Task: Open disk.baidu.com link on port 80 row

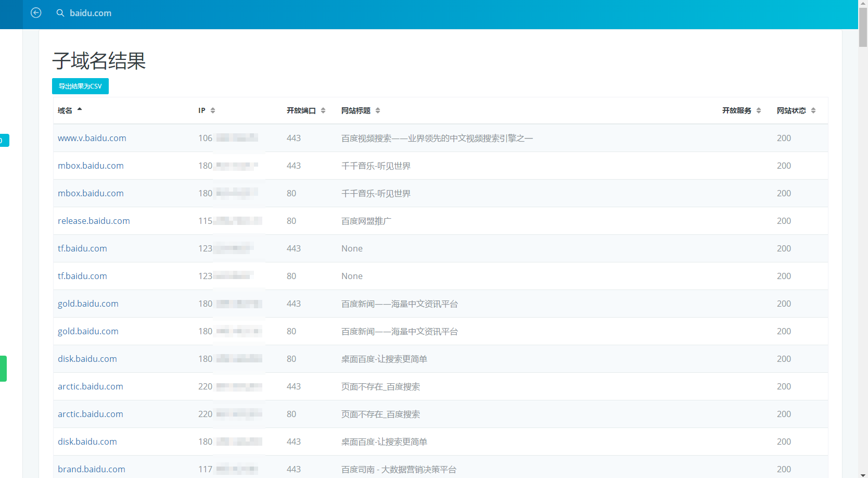Action: pos(87,359)
